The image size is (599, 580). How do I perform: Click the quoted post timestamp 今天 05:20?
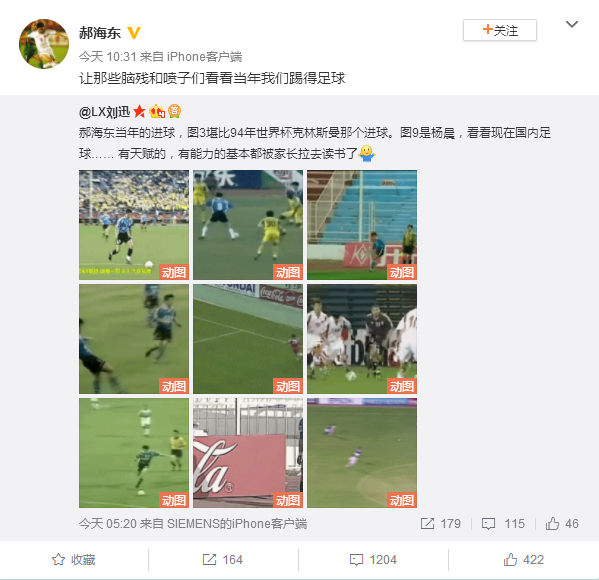click(x=108, y=523)
